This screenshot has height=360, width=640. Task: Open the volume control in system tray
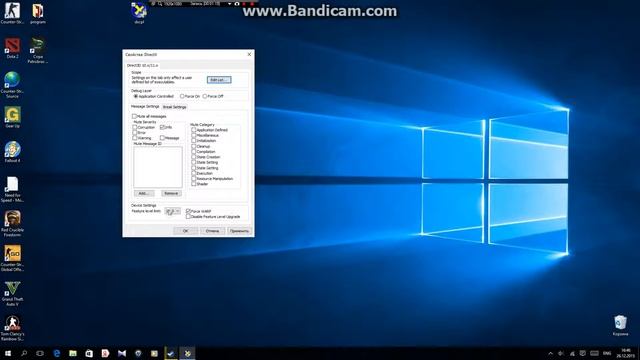(x=561, y=353)
